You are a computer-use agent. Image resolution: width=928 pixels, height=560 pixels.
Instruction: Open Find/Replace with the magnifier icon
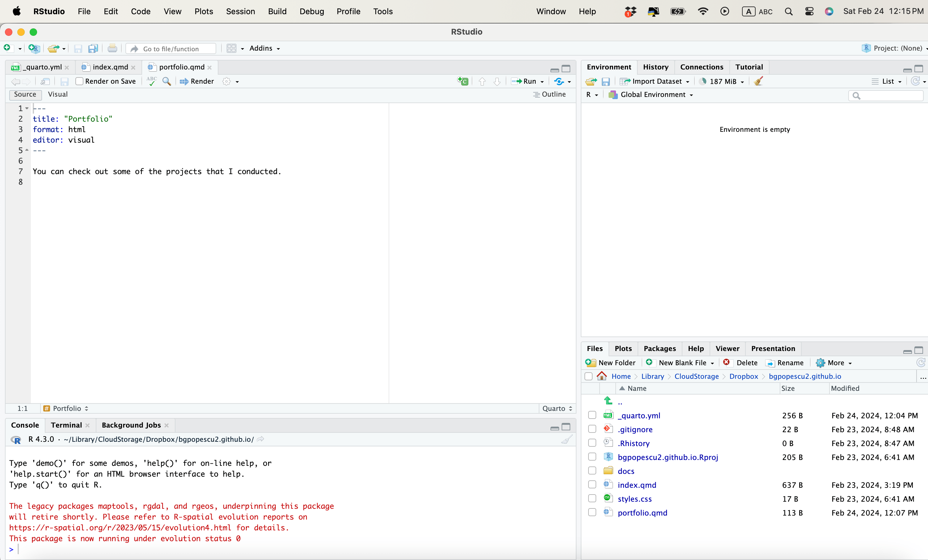click(x=167, y=81)
